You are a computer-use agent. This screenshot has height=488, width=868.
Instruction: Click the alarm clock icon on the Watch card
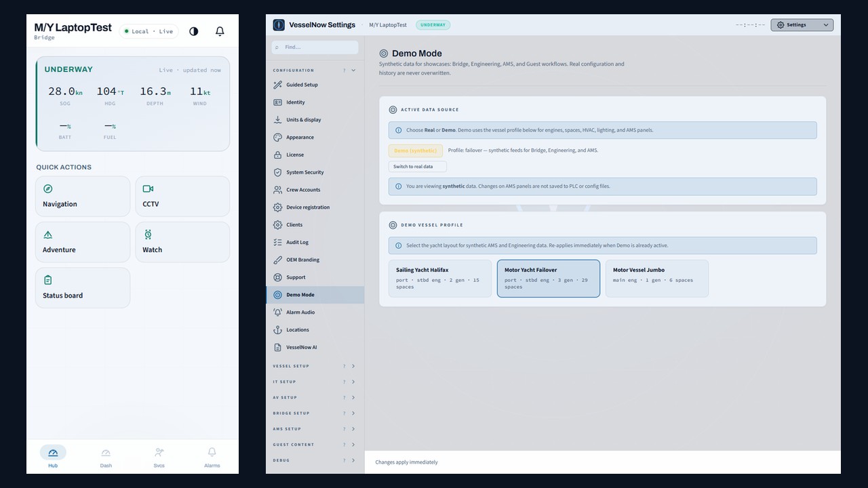pos(148,235)
